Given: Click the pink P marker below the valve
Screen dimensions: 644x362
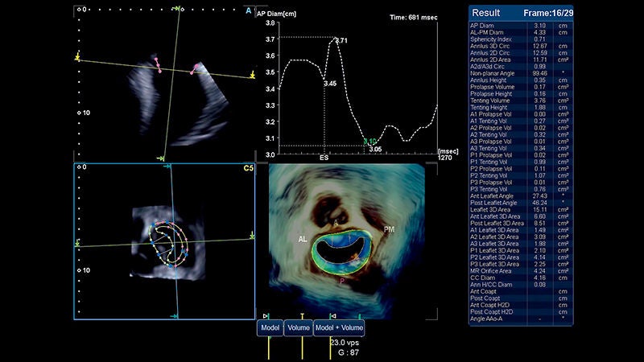Looking at the screenshot, I should (341, 281).
